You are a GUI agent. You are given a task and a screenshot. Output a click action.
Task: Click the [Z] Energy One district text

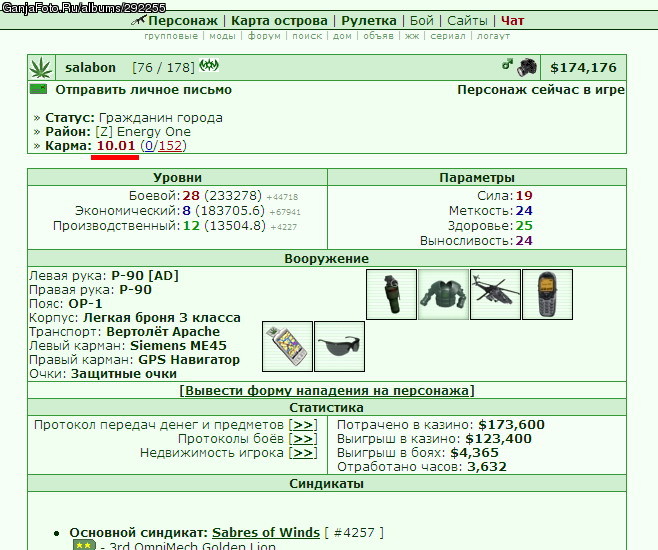click(143, 132)
